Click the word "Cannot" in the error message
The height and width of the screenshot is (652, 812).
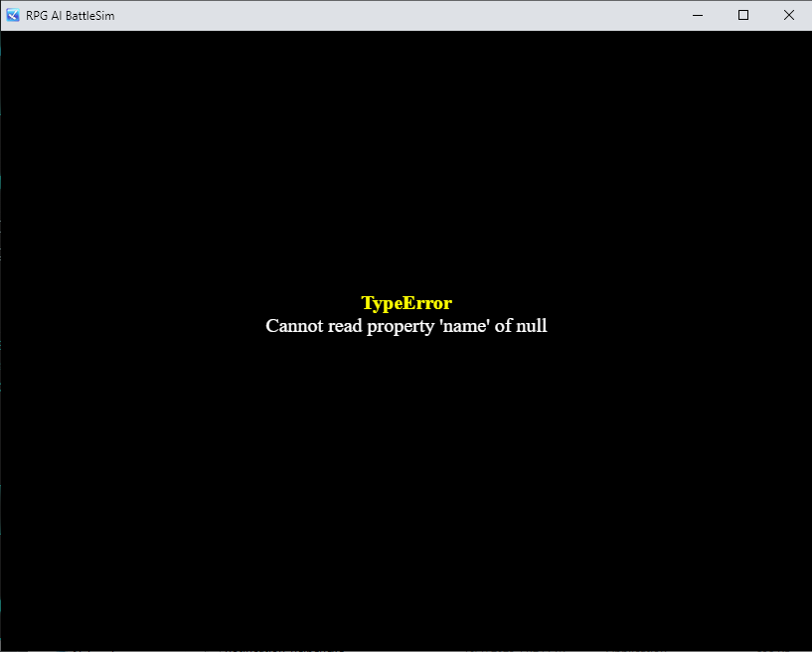coord(294,326)
